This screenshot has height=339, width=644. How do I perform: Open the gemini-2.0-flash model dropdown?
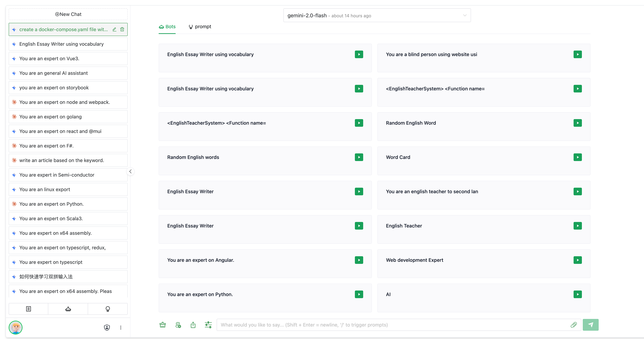(x=377, y=15)
